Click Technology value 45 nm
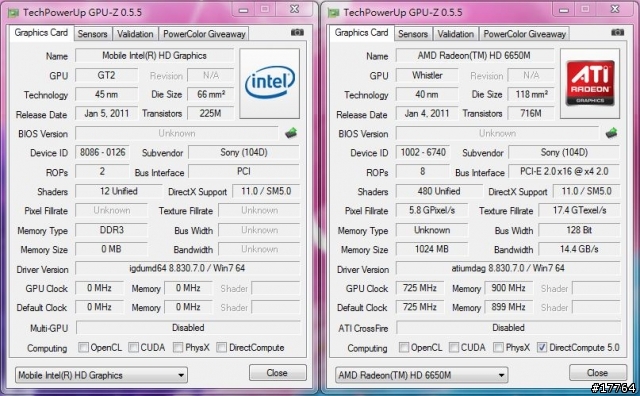The image size is (640, 396). [x=107, y=94]
